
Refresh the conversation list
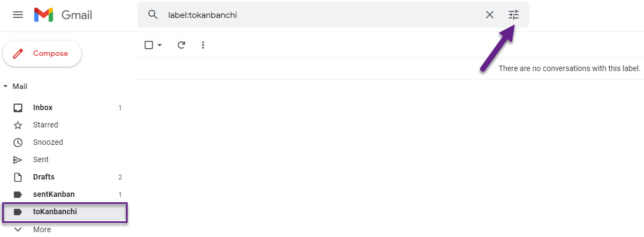click(x=181, y=45)
